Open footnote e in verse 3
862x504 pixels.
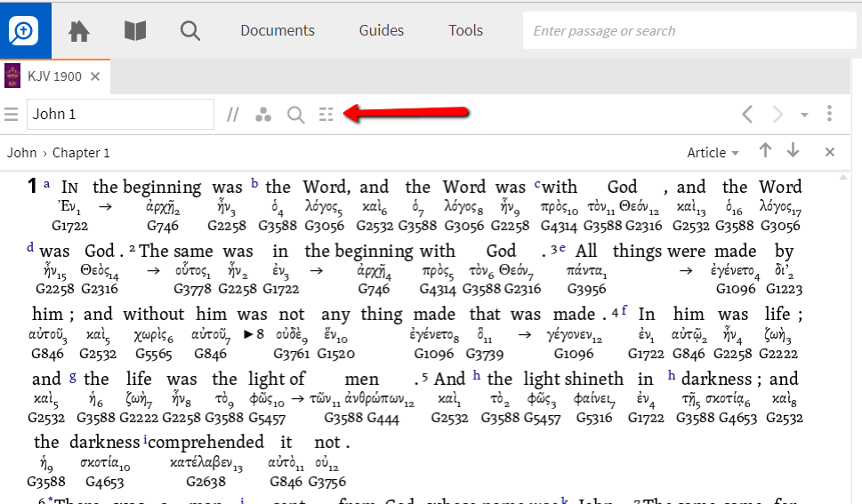pos(562,248)
